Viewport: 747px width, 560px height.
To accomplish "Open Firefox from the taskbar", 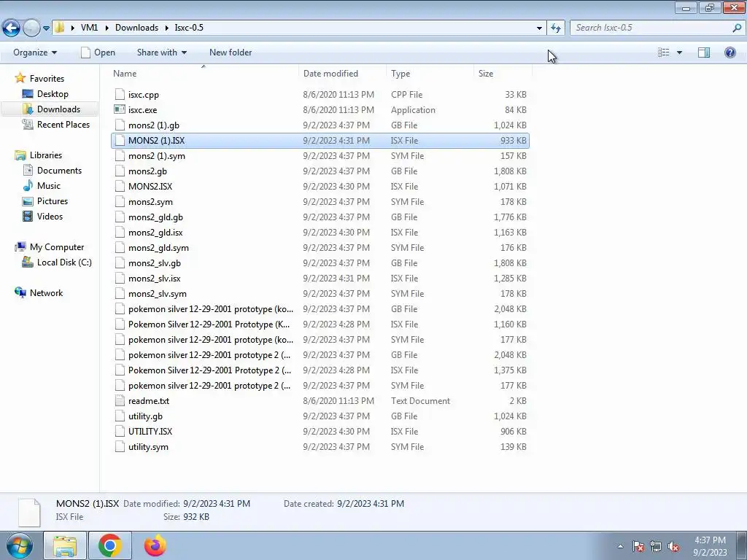I will click(x=155, y=545).
